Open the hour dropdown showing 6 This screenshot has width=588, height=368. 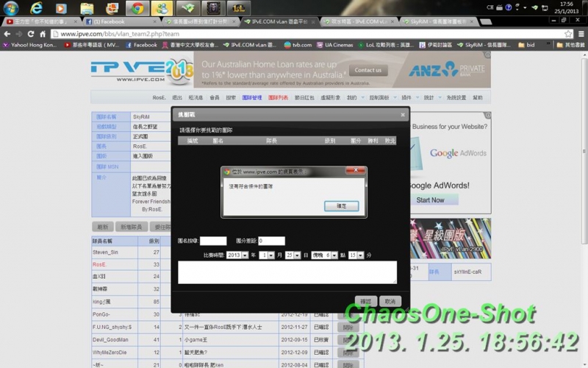[x=325, y=255]
